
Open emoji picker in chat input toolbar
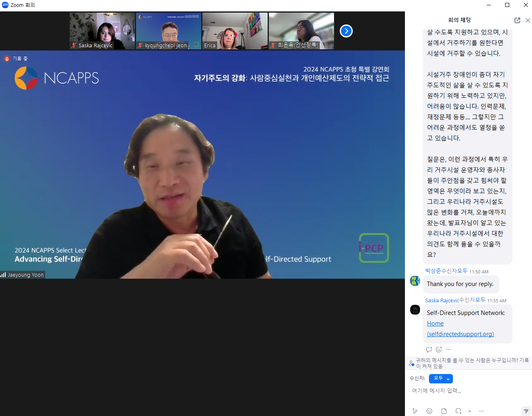tap(429, 411)
